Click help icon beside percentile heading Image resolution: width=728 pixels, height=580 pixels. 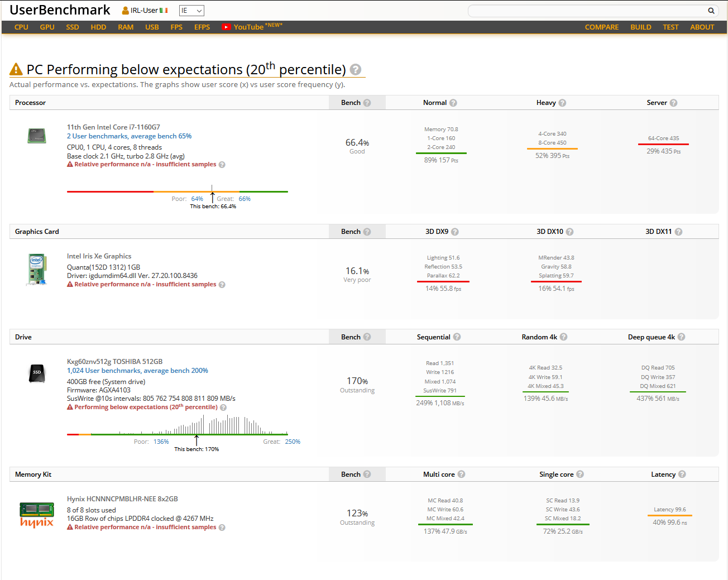click(x=355, y=70)
